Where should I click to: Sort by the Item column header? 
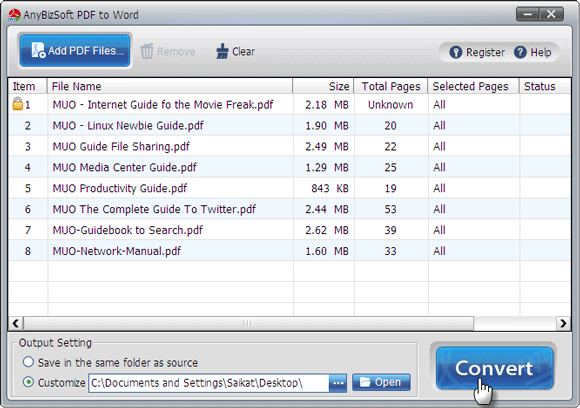pyautogui.click(x=28, y=86)
